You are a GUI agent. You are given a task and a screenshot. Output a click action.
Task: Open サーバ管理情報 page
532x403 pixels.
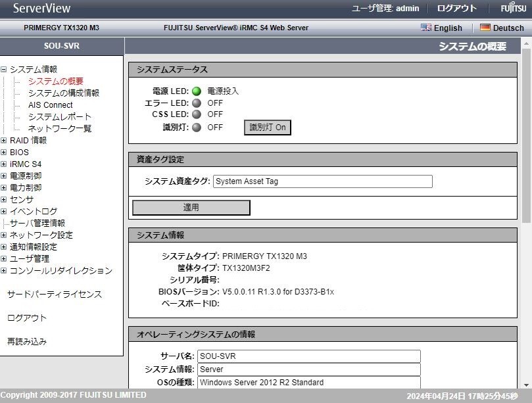pyautogui.click(x=37, y=224)
